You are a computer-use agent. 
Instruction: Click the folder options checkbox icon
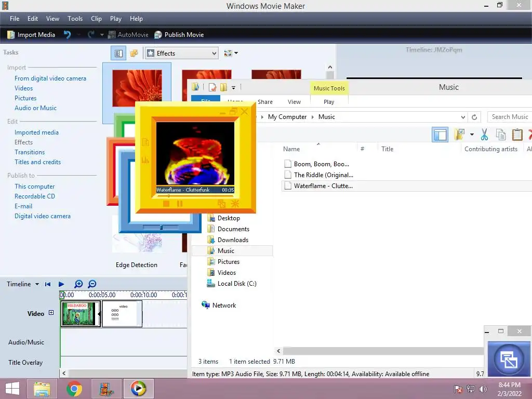pos(459,135)
